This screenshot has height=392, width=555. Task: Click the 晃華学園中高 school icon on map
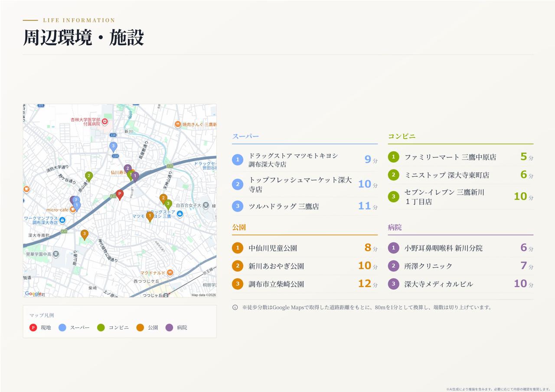(x=56, y=254)
